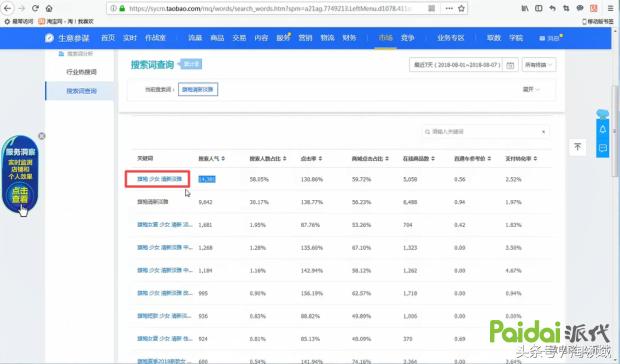Click the 生意参谋 logo
The width and height of the screenshot is (620, 364).
coord(67,38)
